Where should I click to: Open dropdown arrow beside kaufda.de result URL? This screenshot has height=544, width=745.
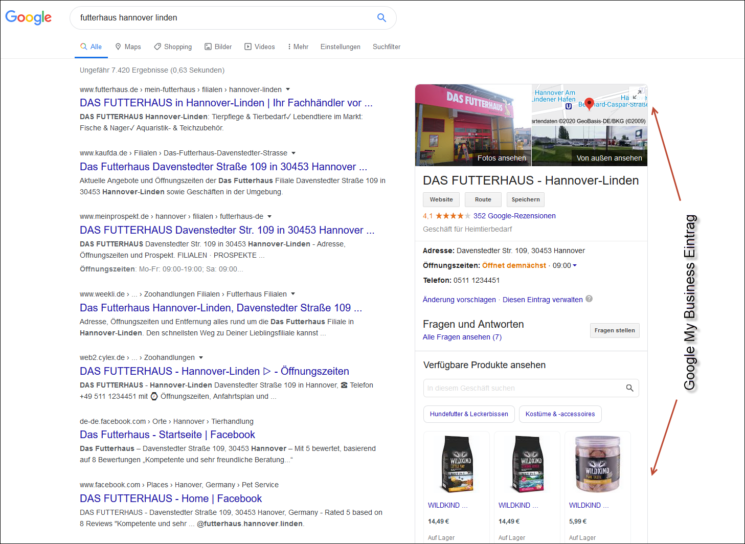[x=293, y=153]
